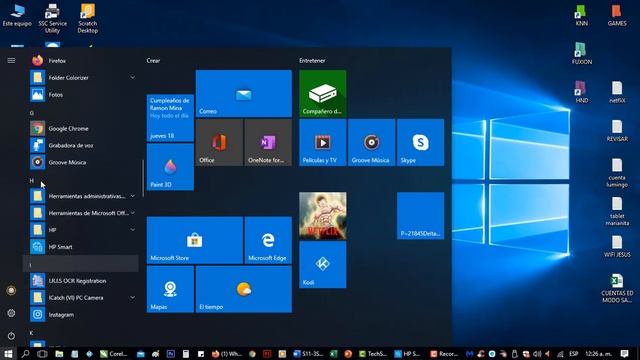Select Este equipo desktop icon
Image resolution: width=640 pixels, height=360 pixels.
click(x=17, y=16)
